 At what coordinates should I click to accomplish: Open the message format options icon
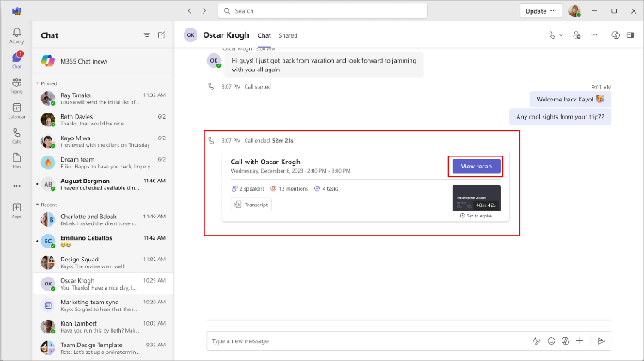tap(537, 341)
